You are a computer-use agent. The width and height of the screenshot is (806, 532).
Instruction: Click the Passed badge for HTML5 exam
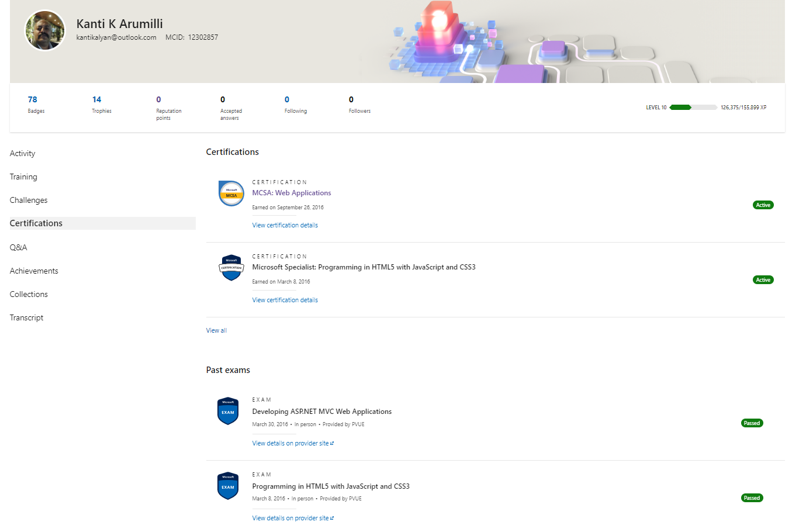click(752, 498)
